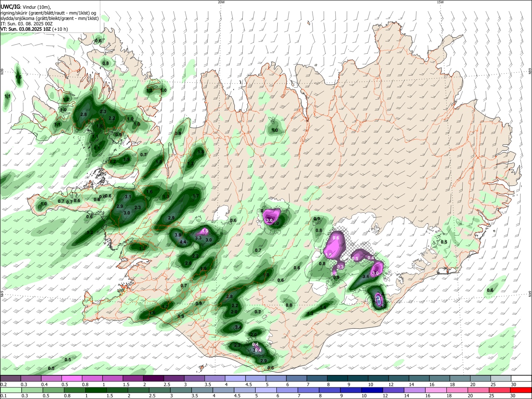The height and width of the screenshot is (399, 532).
Task: Select the light pink 16 swatch, bottom rain scale
Action: click(x=436, y=390)
